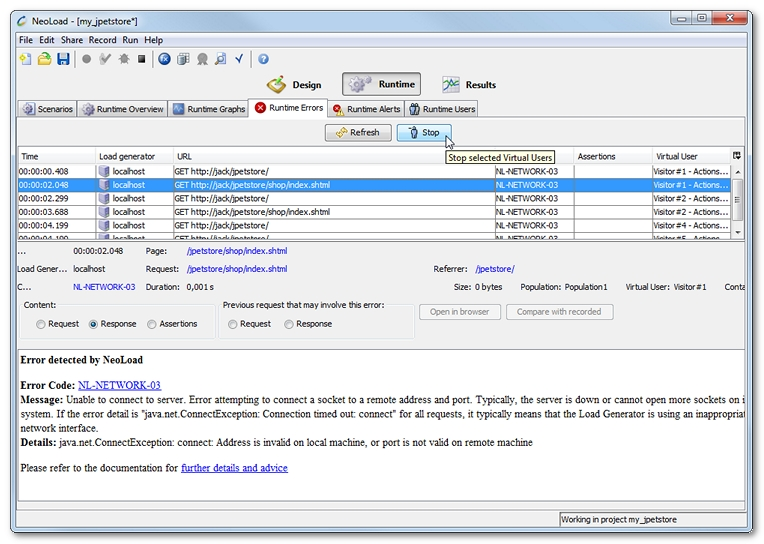Viewport: 764px width, 544px height.
Task: Open the NL-NETWORK-03 error code link
Action: [x=119, y=385]
